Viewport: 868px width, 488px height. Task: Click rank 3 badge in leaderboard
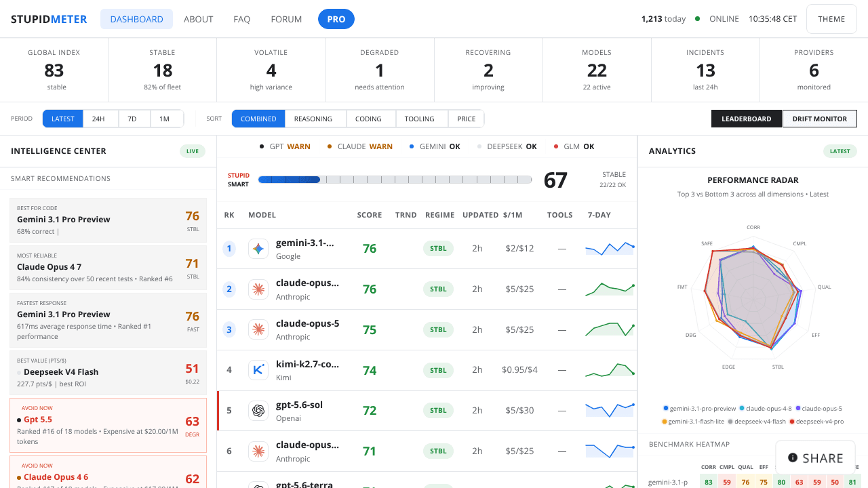229,330
